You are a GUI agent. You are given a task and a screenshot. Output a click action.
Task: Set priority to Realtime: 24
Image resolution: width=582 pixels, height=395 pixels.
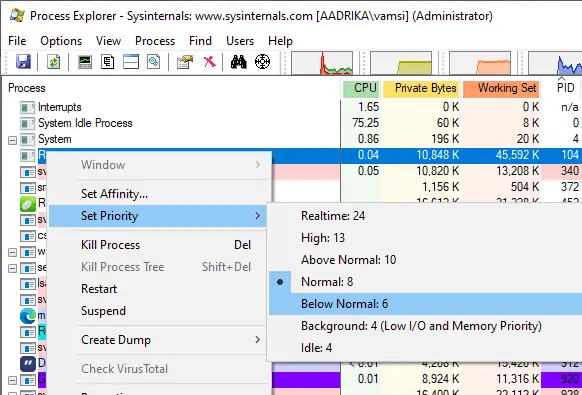pos(425,216)
